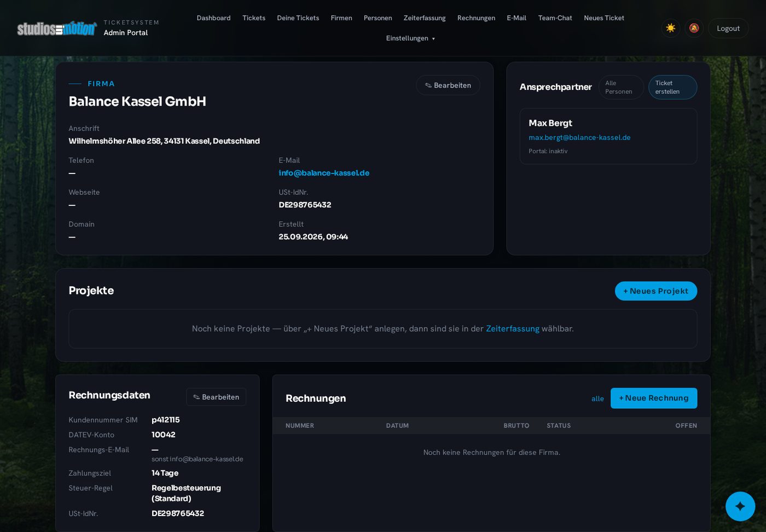Select the Wilhelmshöher Allee address text
Screen dimensions: 766x532
(x=164, y=141)
